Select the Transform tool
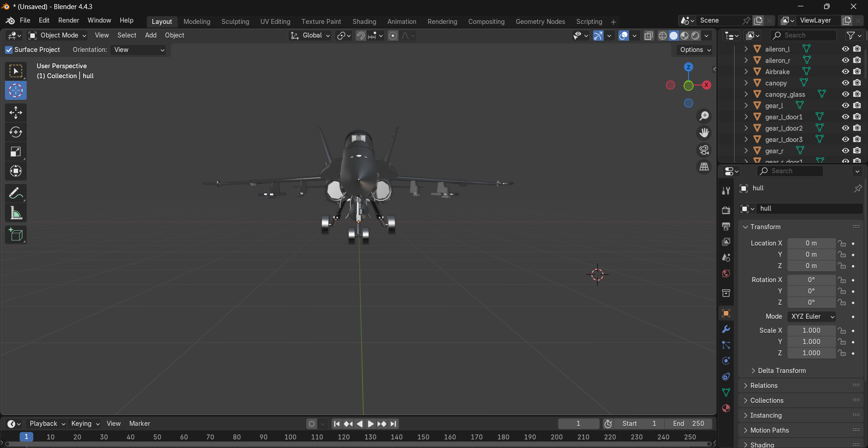868x448 pixels. pos(16,171)
